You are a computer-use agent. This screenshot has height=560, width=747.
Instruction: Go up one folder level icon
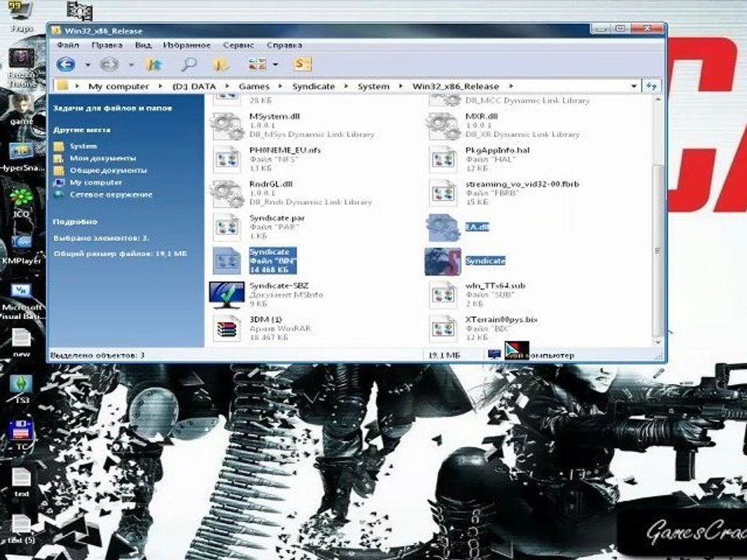click(153, 64)
